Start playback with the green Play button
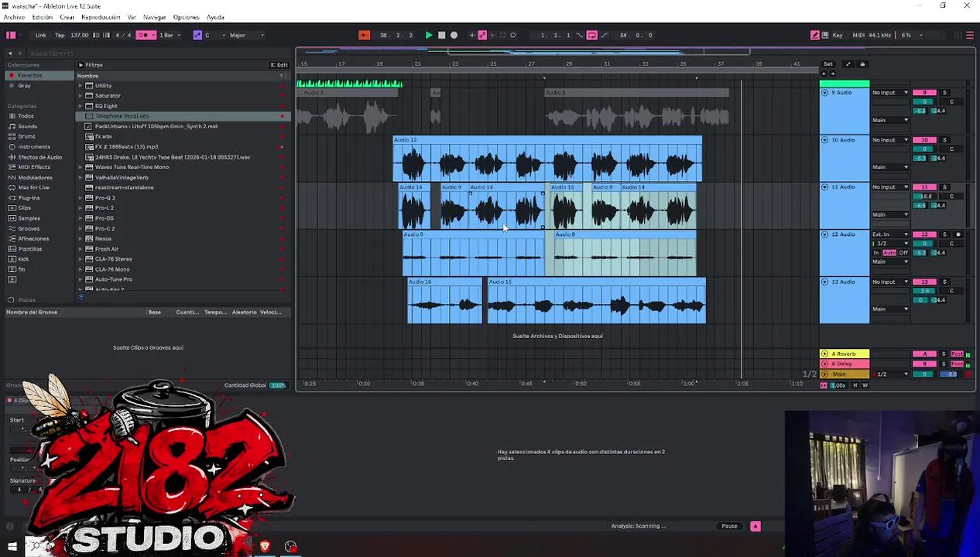The image size is (980, 557). point(429,35)
